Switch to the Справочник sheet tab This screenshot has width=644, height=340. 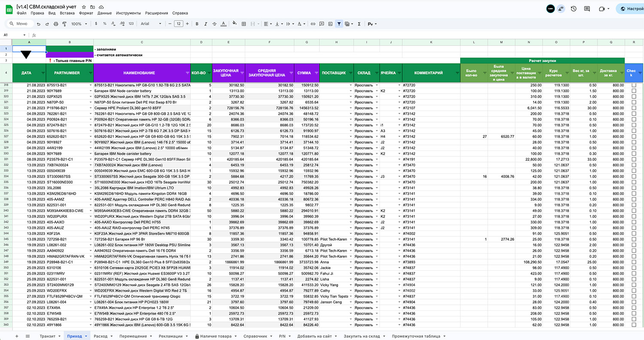click(255, 336)
